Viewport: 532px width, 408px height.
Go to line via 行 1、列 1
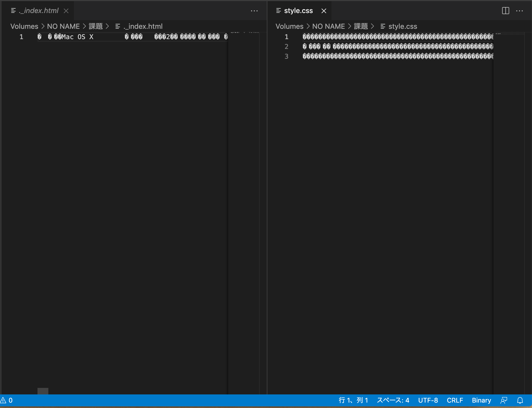tap(353, 400)
